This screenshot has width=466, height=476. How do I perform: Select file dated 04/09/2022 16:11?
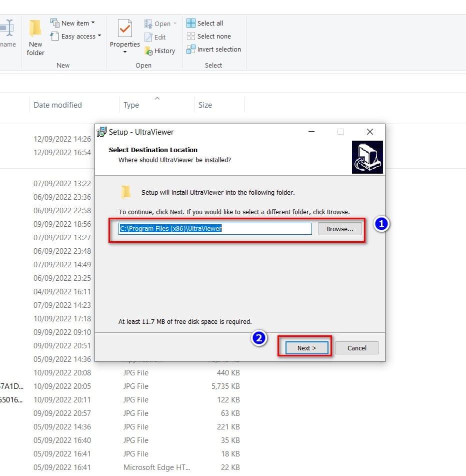coord(62,292)
